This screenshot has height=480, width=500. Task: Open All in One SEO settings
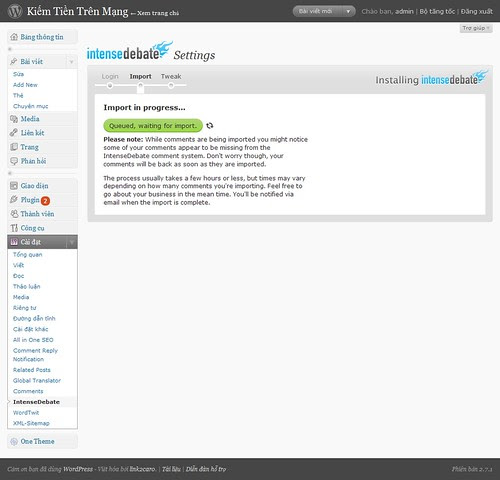tap(33, 340)
